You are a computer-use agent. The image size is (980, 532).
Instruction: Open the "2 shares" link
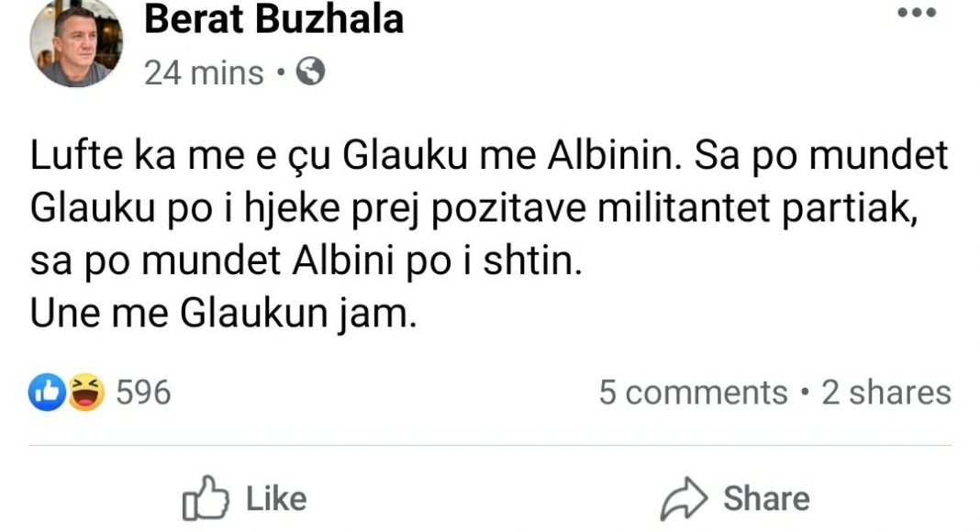[x=885, y=393]
